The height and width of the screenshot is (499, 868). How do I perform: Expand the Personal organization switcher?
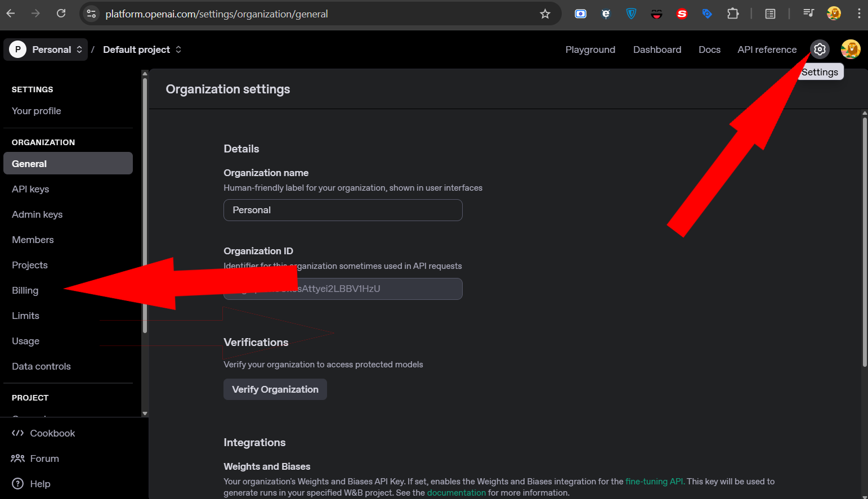click(x=46, y=50)
